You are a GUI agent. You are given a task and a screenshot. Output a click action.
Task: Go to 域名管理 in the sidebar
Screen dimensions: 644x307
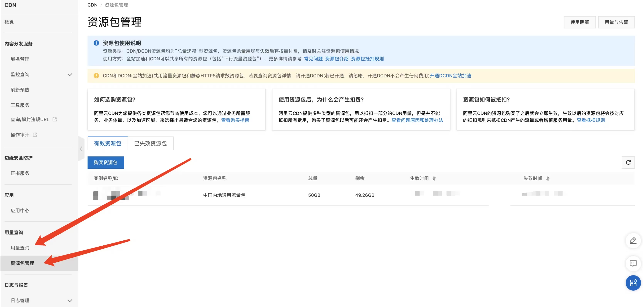[20, 59]
